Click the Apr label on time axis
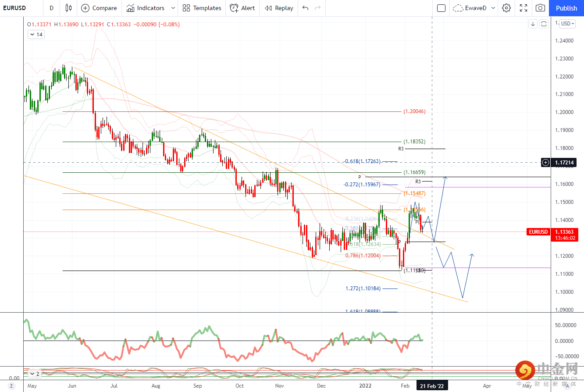 pos(487,386)
